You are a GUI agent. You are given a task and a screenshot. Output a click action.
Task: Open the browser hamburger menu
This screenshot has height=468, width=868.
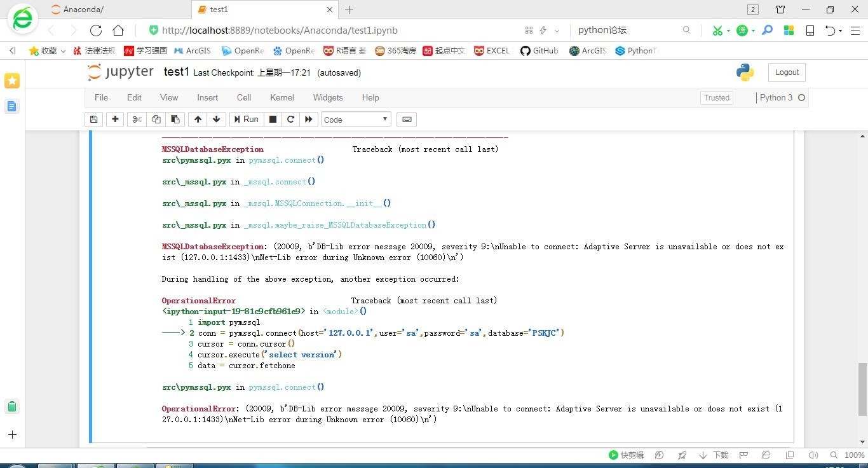856,30
